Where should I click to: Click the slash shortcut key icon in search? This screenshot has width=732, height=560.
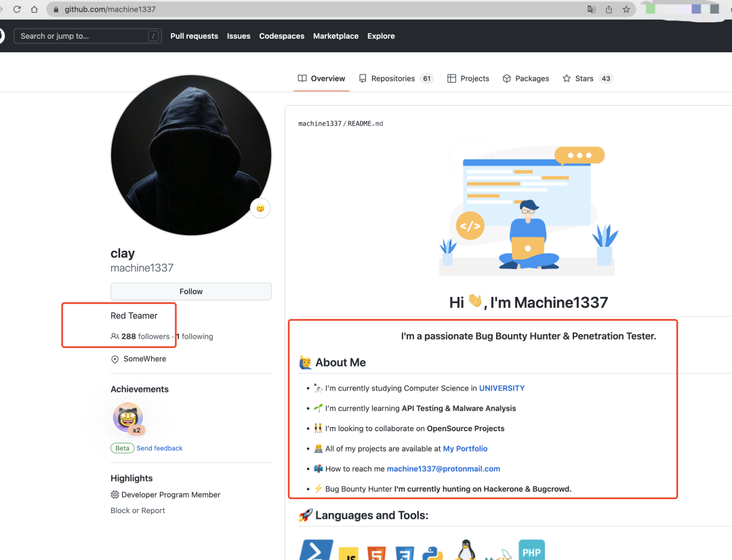[x=153, y=36]
